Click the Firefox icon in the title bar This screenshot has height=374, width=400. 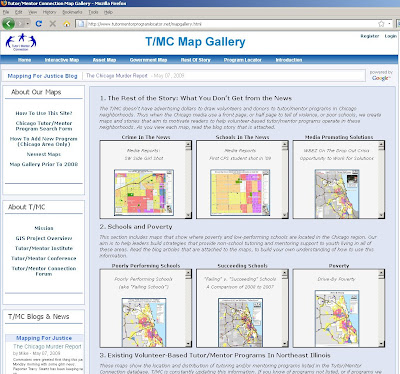[4, 3]
